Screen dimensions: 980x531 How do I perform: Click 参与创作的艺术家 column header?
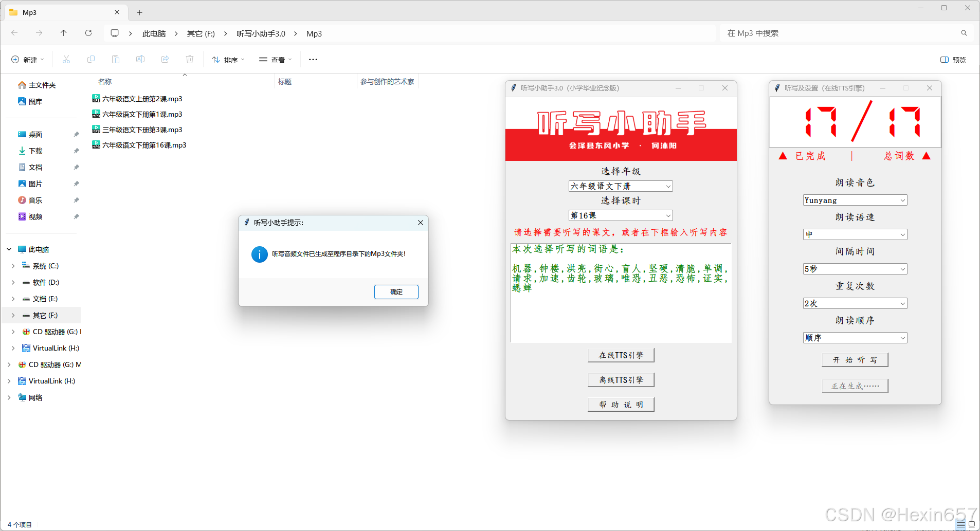click(387, 82)
